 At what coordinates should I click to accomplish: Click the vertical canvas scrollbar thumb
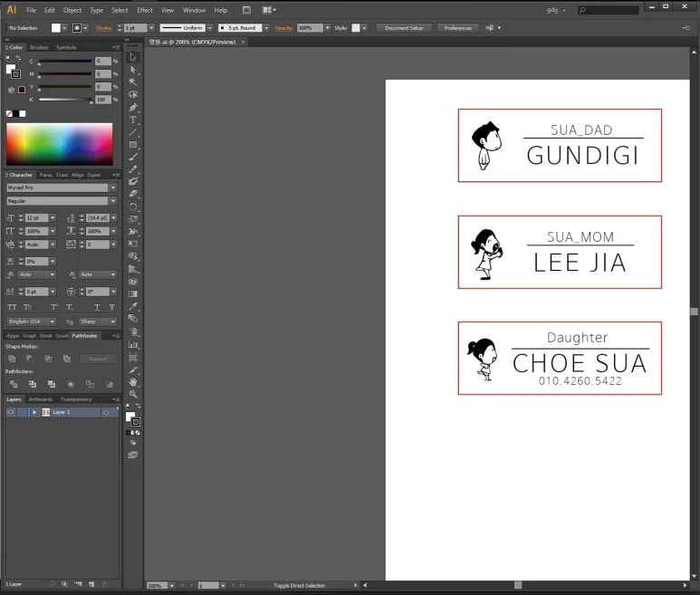pyautogui.click(x=694, y=312)
